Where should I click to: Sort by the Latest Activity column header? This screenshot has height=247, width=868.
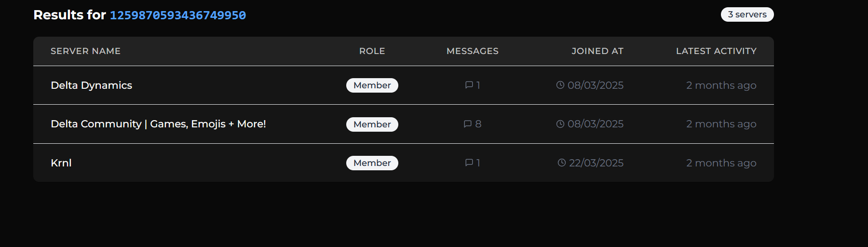(716, 51)
